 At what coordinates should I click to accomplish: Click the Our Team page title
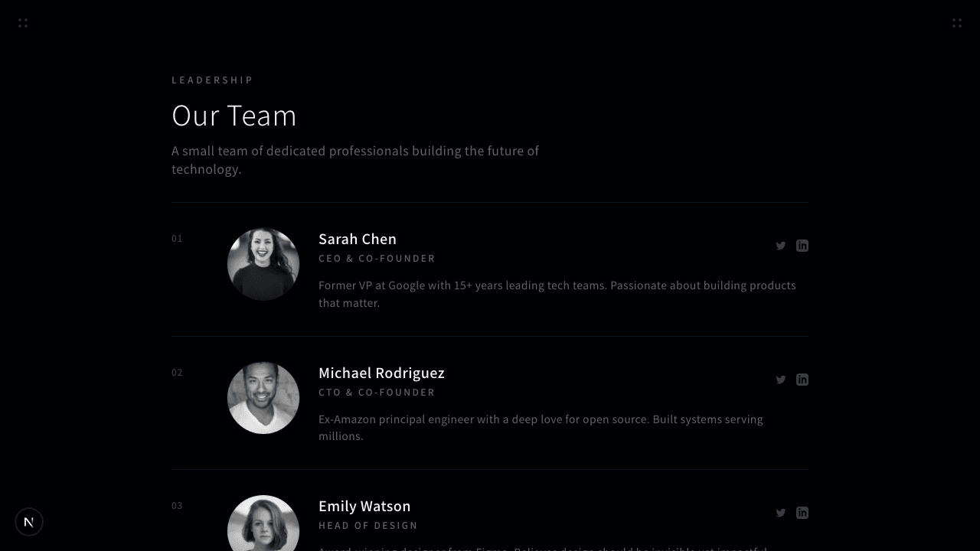click(234, 116)
